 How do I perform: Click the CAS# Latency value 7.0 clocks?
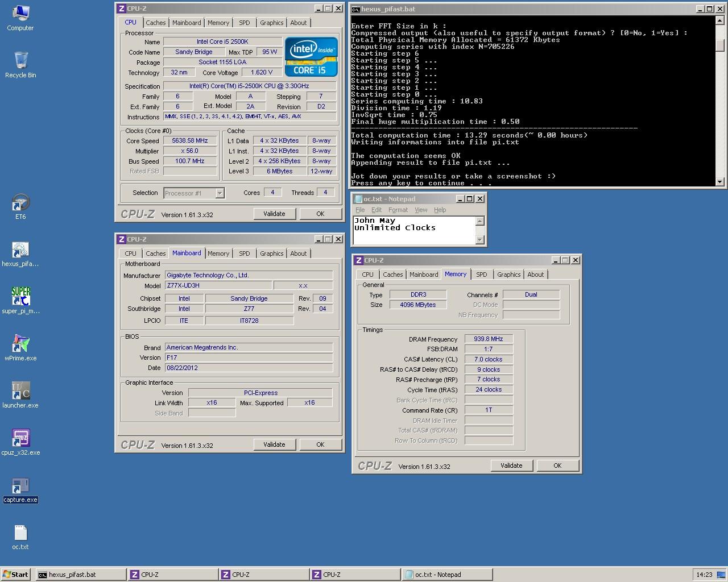tap(489, 359)
